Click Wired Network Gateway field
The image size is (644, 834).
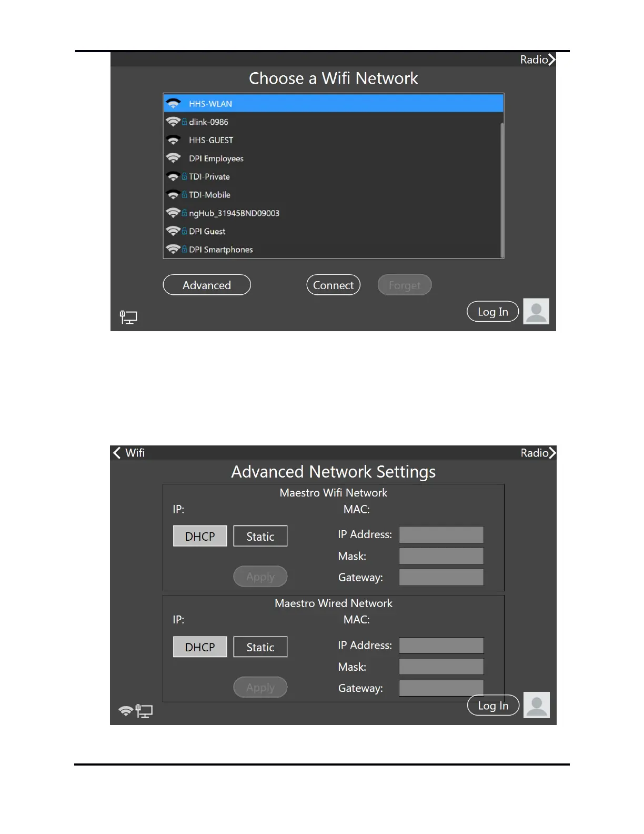pyautogui.click(x=441, y=688)
